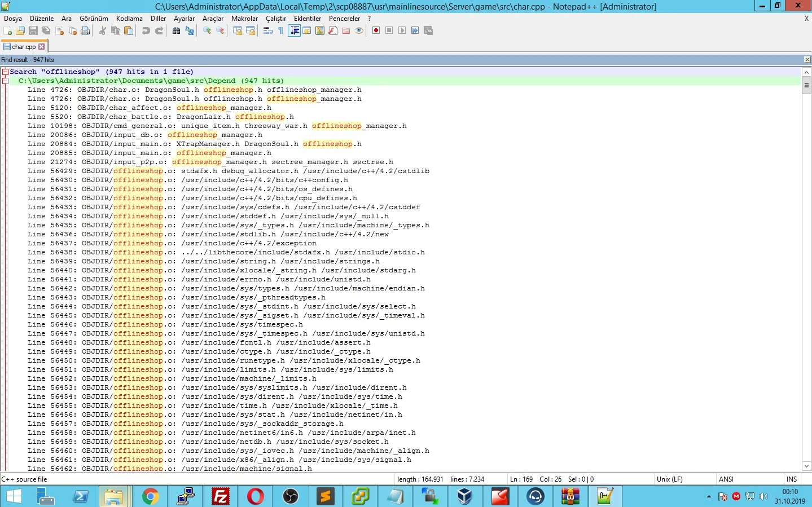This screenshot has height=507, width=812.
Task: Click the Find (binoculars) toolbar icon
Action: (x=176, y=30)
